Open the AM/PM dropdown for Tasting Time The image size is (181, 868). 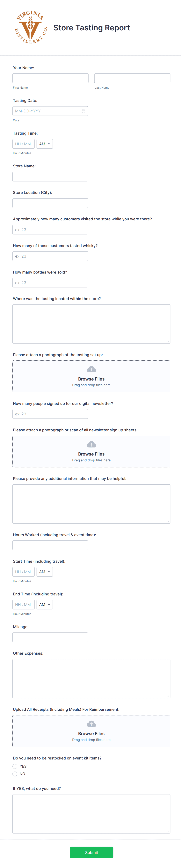click(x=44, y=144)
